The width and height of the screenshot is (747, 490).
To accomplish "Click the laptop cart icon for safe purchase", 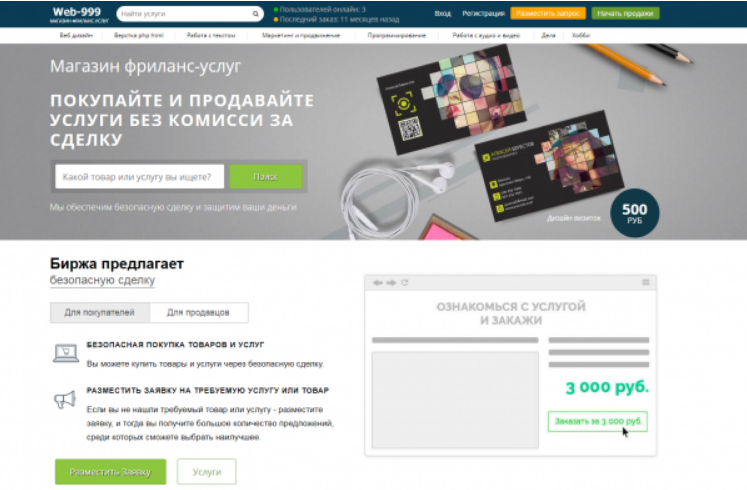I will (65, 353).
